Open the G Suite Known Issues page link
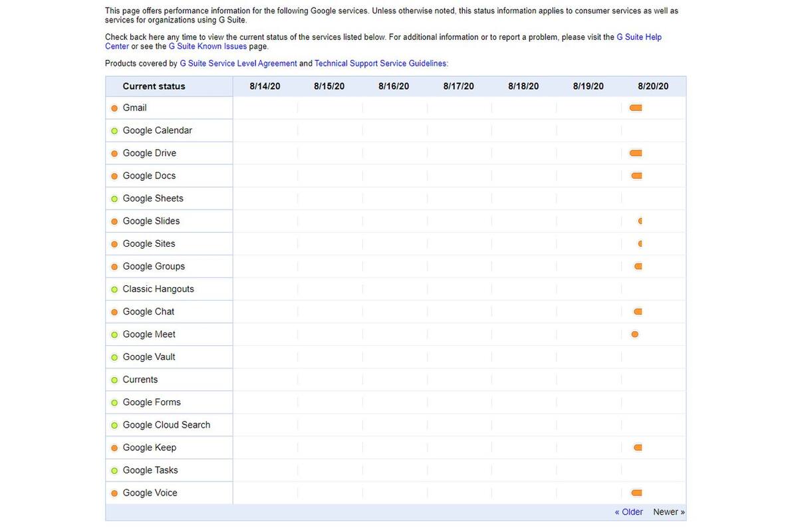Screen dimensions: 798x532 coord(207,47)
